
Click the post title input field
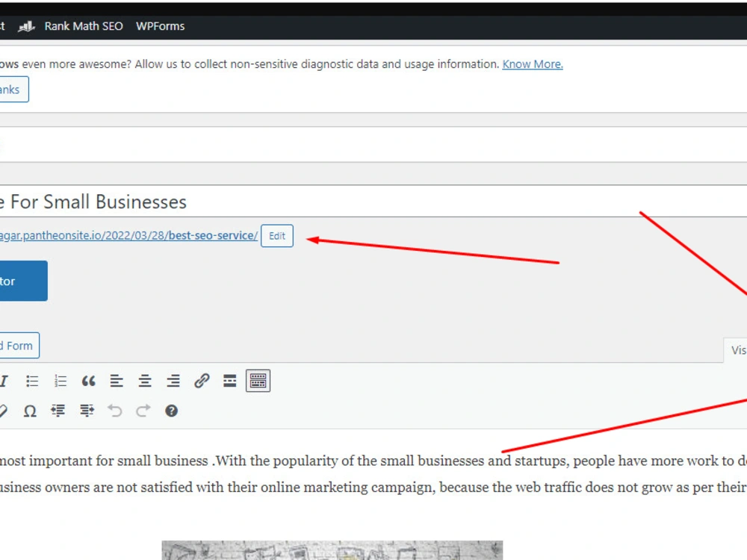click(373, 202)
